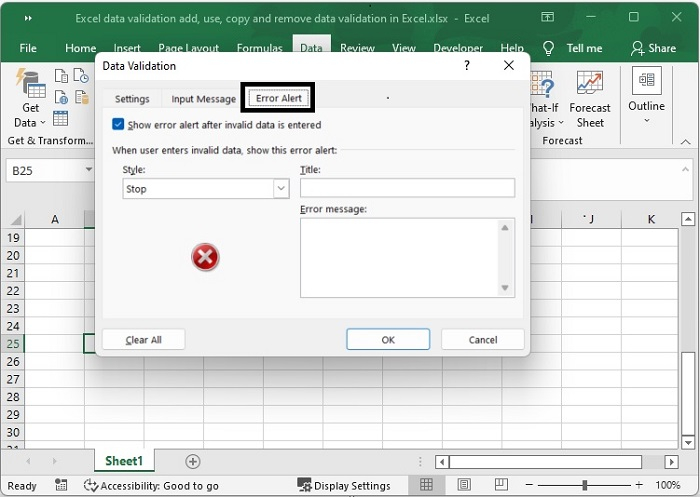Click Existing Connections icon in ribbon
The height and width of the screenshot is (497, 700).
[81, 96]
